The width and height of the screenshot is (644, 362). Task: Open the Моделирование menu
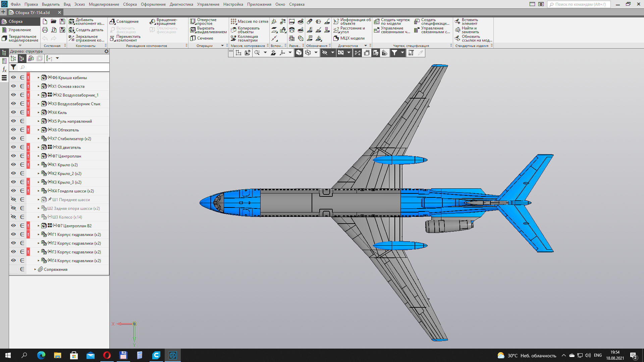[x=104, y=4]
